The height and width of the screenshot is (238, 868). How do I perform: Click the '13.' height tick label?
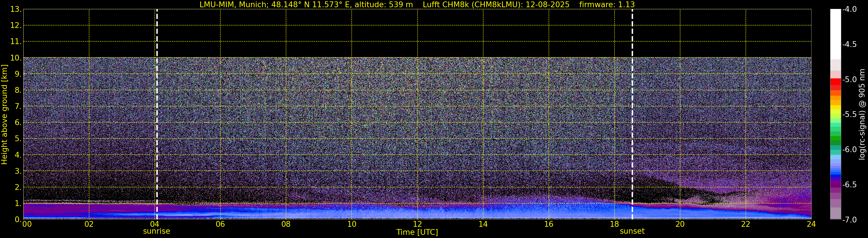pyautogui.click(x=16, y=9)
